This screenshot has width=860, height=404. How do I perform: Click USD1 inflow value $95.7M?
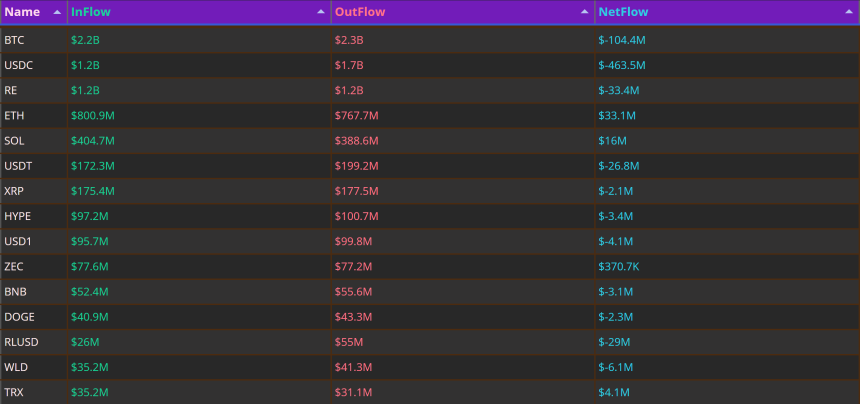[89, 242]
